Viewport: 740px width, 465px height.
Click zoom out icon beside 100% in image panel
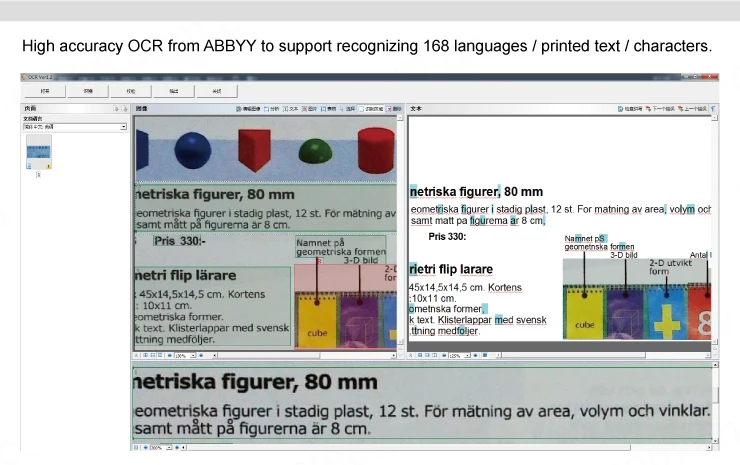(x=169, y=355)
